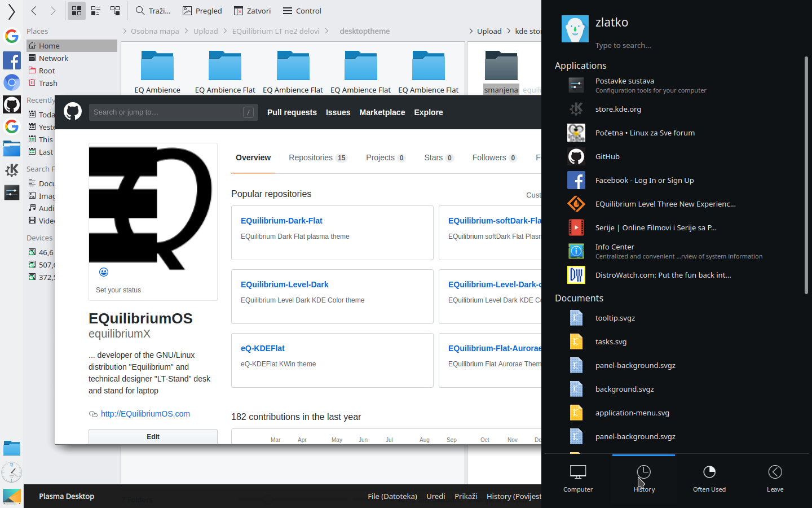
Task: Click the zlatko user avatar
Action: pos(575,29)
